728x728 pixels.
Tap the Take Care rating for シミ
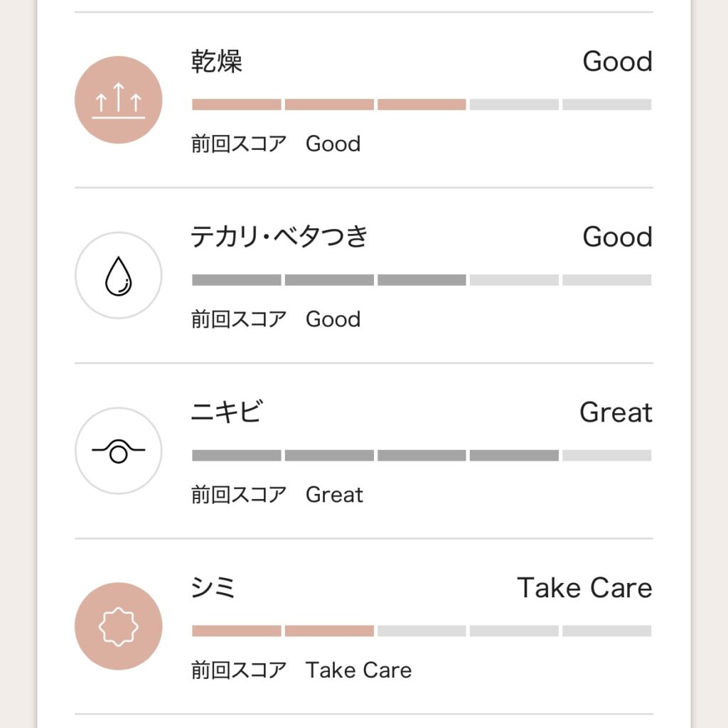tap(584, 588)
